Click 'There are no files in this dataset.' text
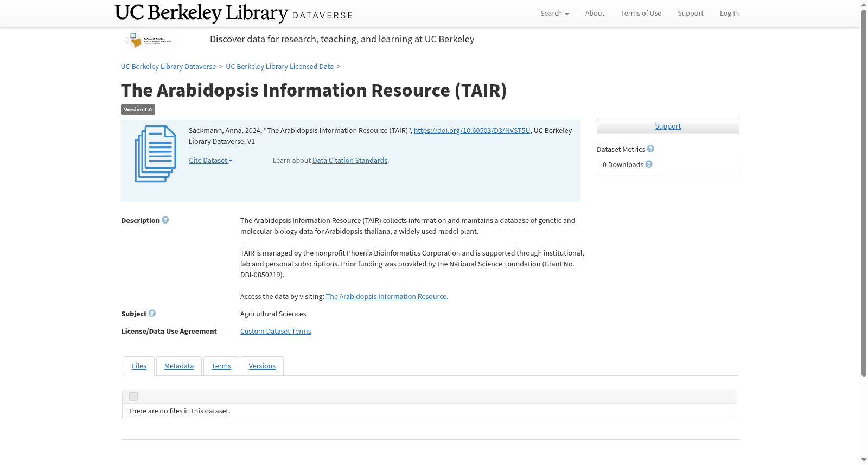This screenshot has width=868, height=465. click(x=179, y=411)
